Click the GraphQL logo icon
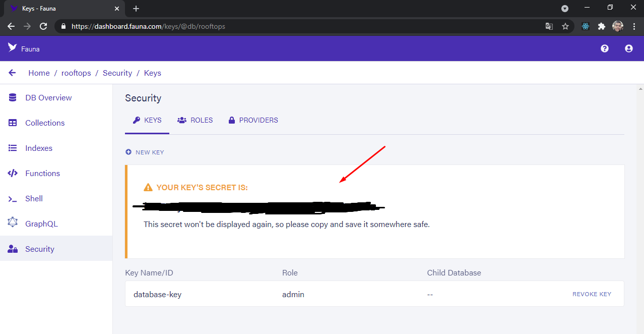Viewport: 644px width, 334px height. coord(13,222)
